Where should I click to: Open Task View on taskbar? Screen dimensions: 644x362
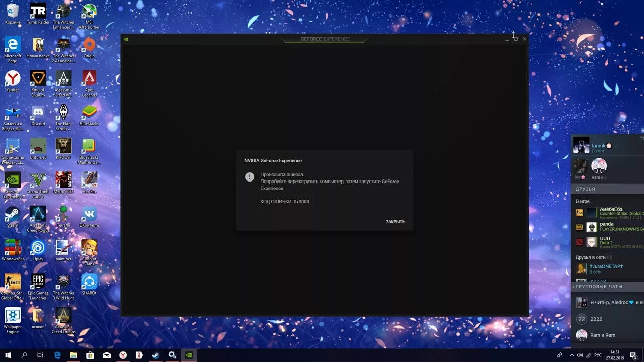[40, 355]
